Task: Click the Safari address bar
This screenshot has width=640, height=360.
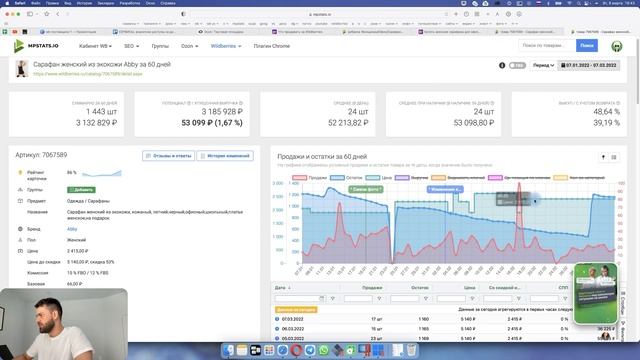Action: [x=320, y=14]
